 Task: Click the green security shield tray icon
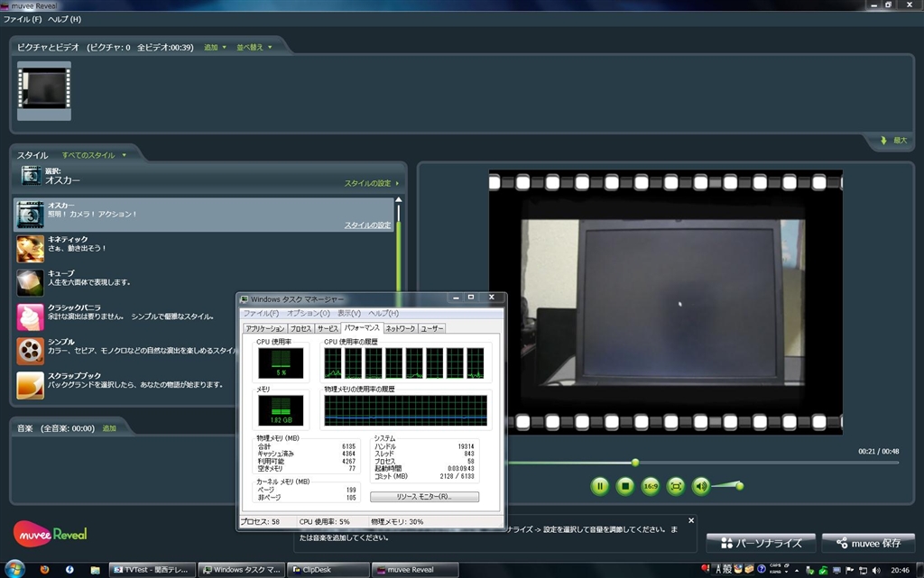click(x=823, y=571)
